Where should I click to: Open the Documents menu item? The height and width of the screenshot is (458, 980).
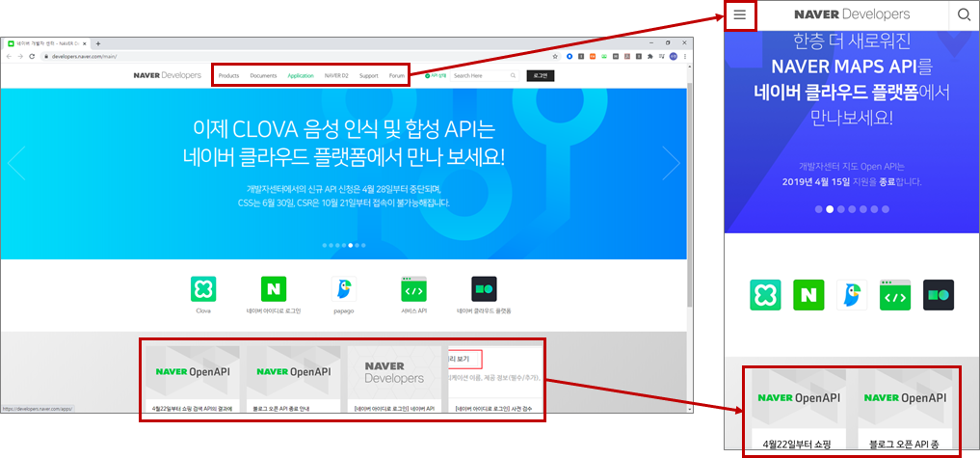(263, 76)
